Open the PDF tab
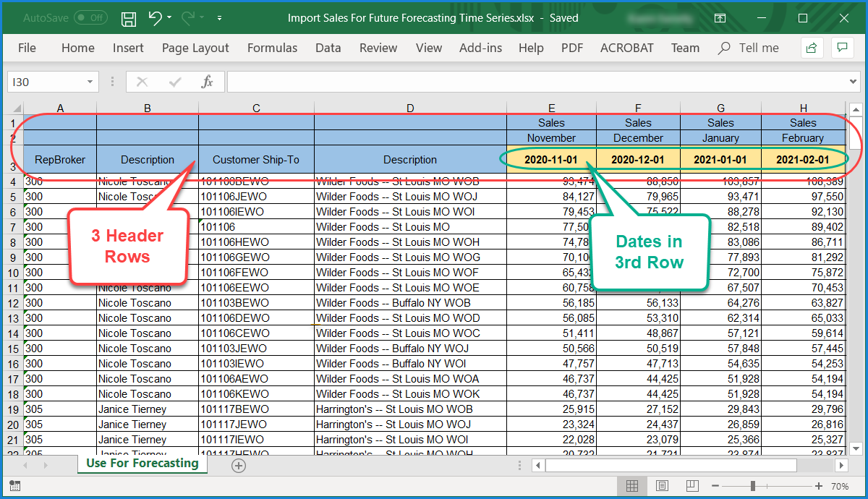 (572, 48)
